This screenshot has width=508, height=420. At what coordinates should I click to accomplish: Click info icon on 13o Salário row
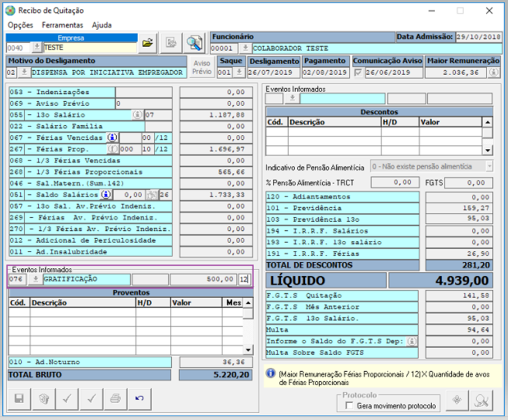[x=138, y=115]
